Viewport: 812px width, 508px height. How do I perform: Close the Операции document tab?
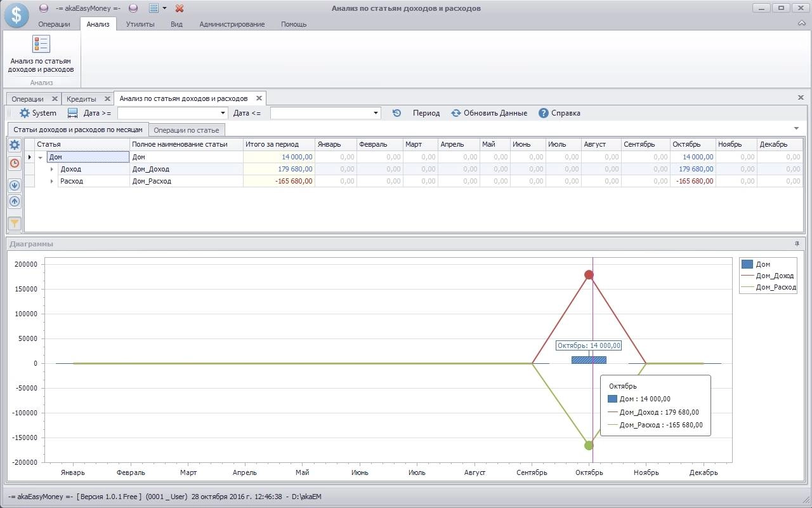point(55,99)
